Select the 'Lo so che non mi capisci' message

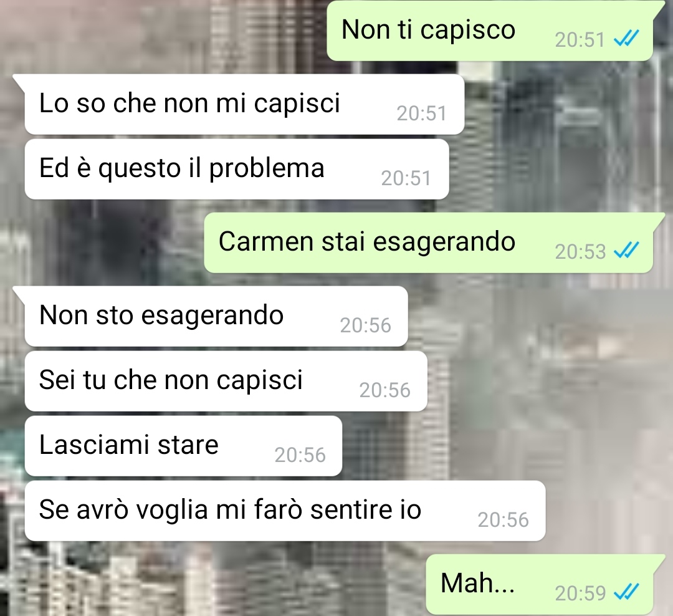[244, 104]
